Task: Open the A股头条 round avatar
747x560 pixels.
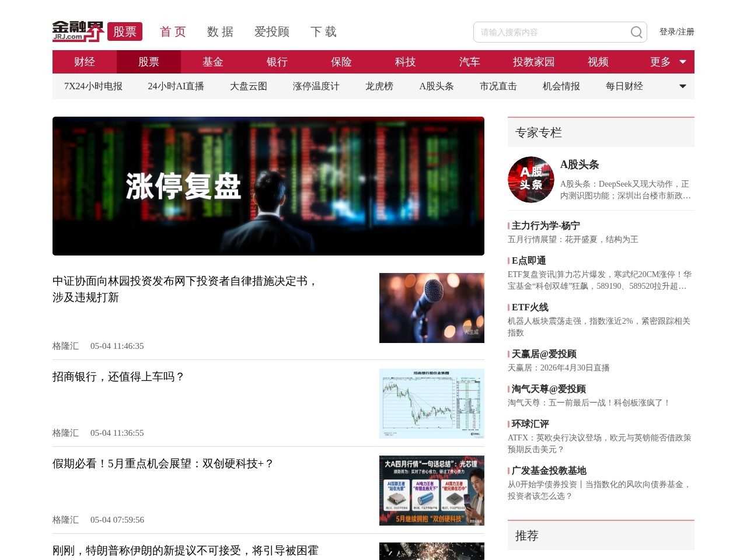Action: pyautogui.click(x=531, y=180)
